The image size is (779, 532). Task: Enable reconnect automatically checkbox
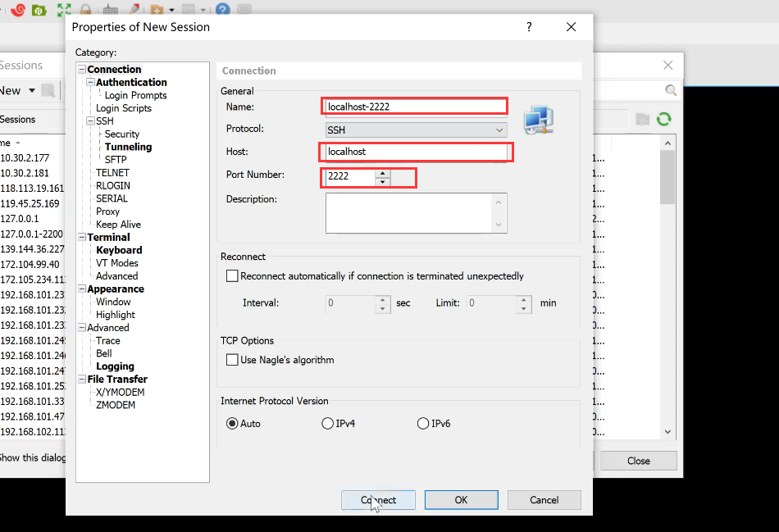point(232,275)
